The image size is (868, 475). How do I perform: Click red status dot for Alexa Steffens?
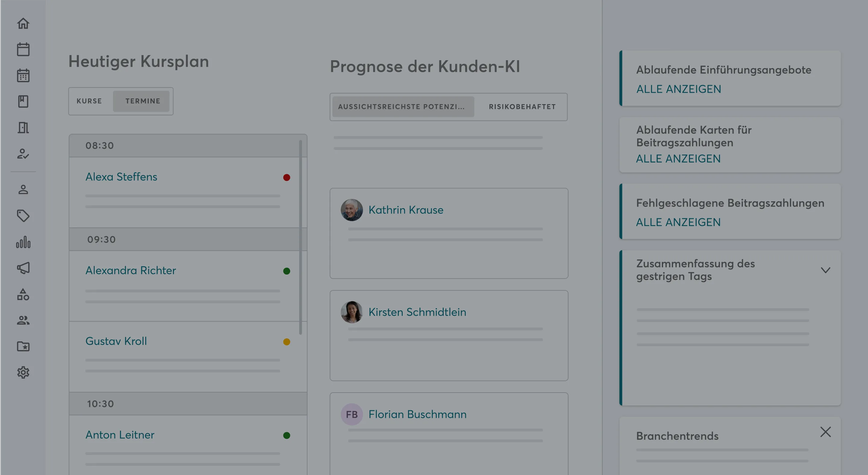286,177
